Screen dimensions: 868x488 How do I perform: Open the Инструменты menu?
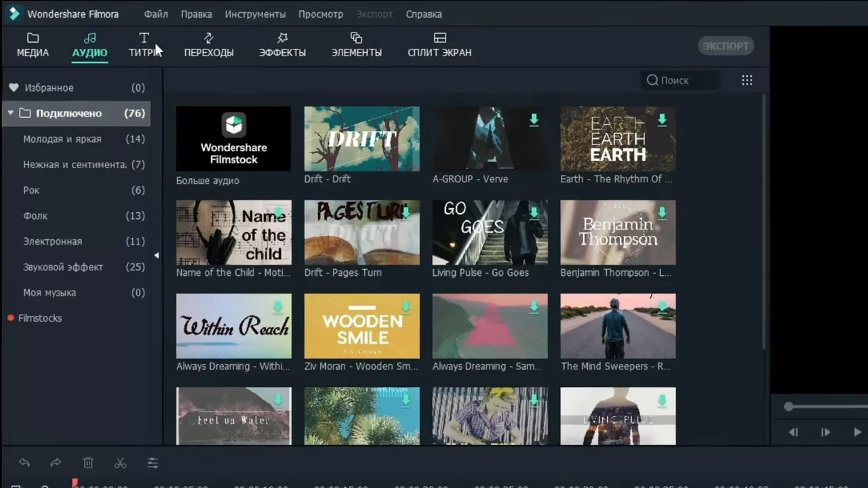[x=255, y=14]
